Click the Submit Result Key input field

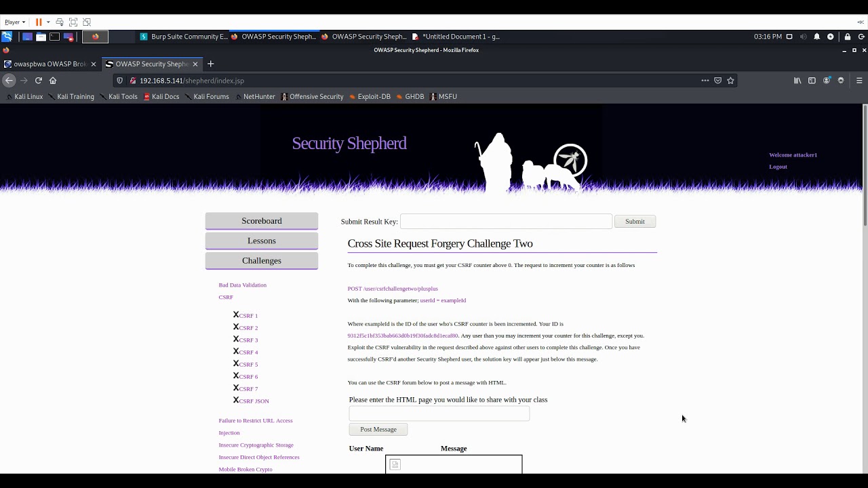(x=506, y=222)
